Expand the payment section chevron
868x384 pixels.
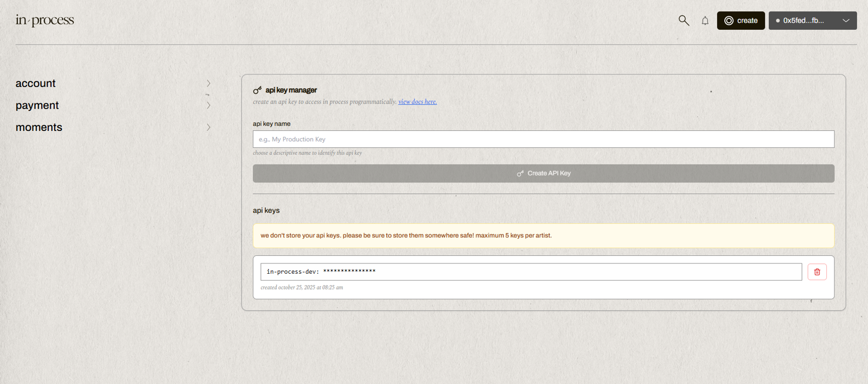[x=208, y=105]
